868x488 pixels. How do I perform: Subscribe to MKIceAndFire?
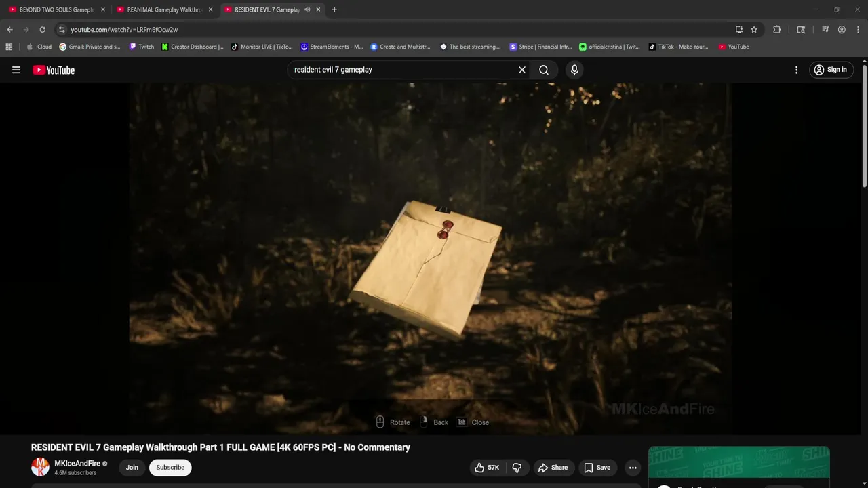click(170, 468)
